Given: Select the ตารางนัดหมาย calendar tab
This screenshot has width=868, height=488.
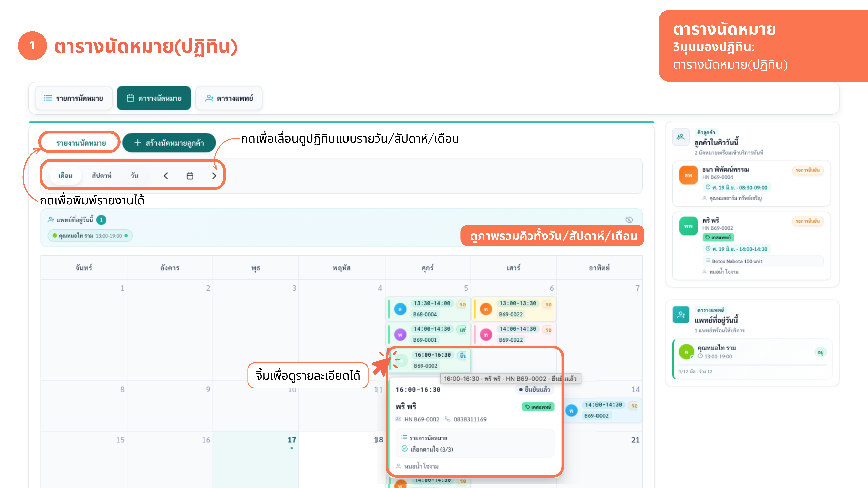Looking at the screenshot, I should pyautogui.click(x=154, y=98).
